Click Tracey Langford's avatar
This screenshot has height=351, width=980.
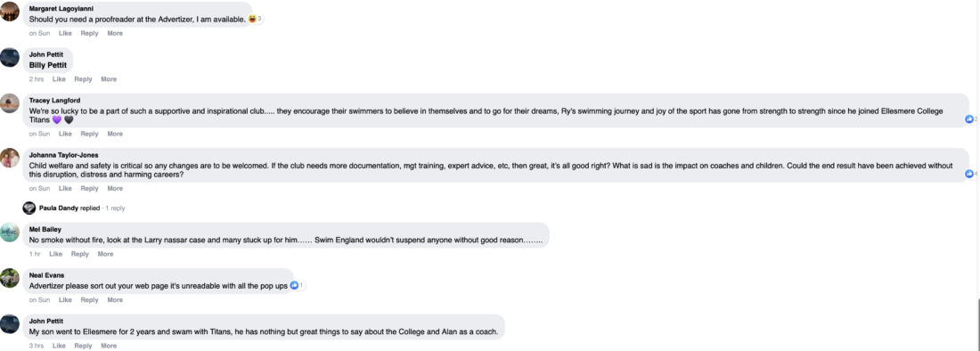[10, 103]
